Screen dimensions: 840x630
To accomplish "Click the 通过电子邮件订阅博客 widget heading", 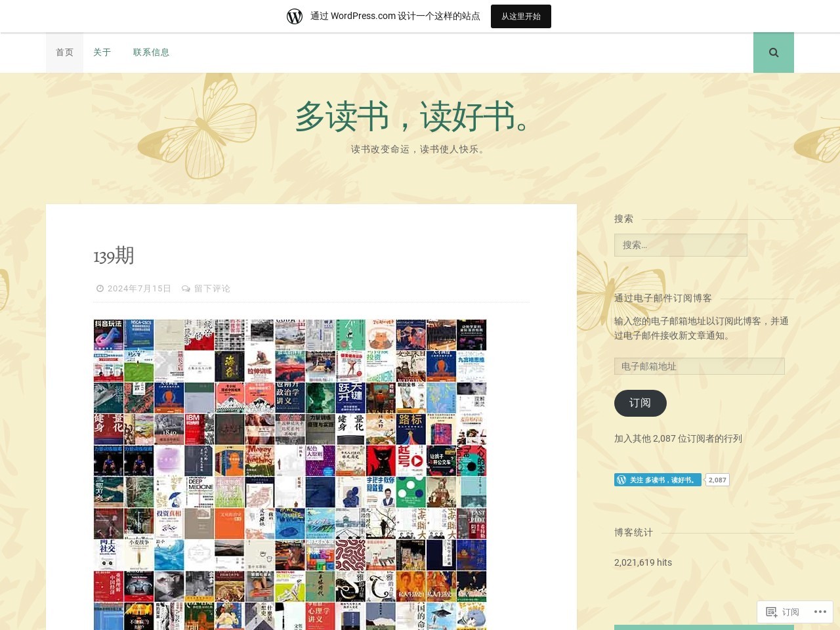I will pos(663,298).
